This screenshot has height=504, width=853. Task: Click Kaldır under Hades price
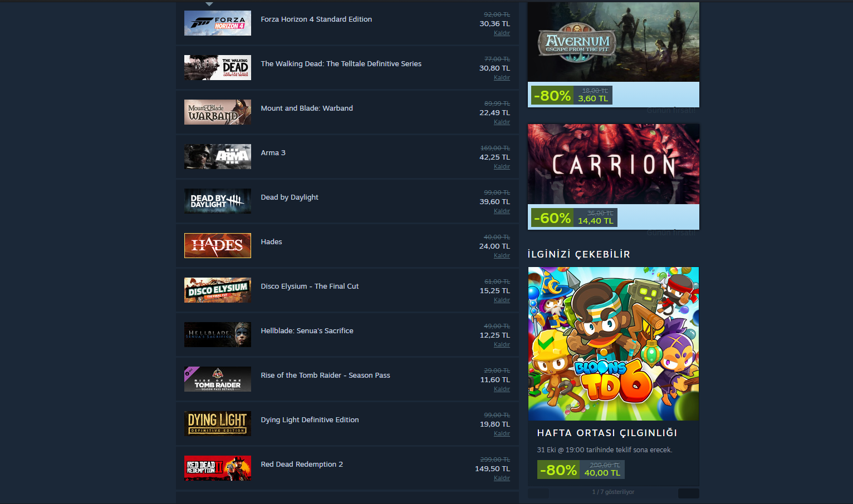502,255
